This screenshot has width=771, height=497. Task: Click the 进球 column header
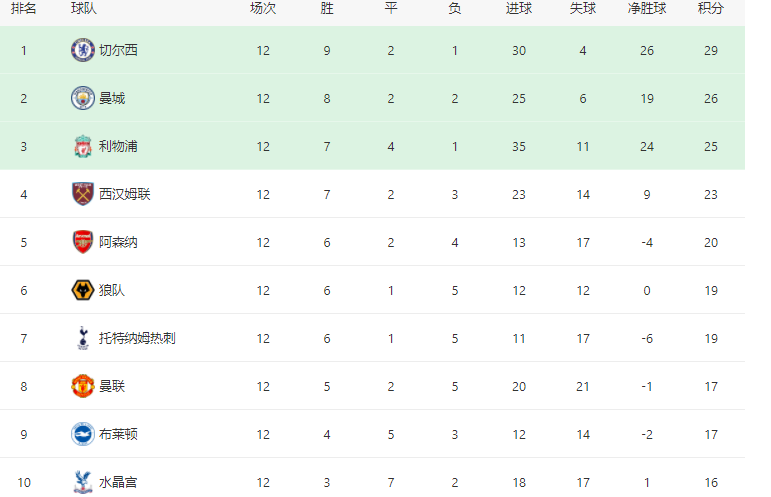coord(519,8)
